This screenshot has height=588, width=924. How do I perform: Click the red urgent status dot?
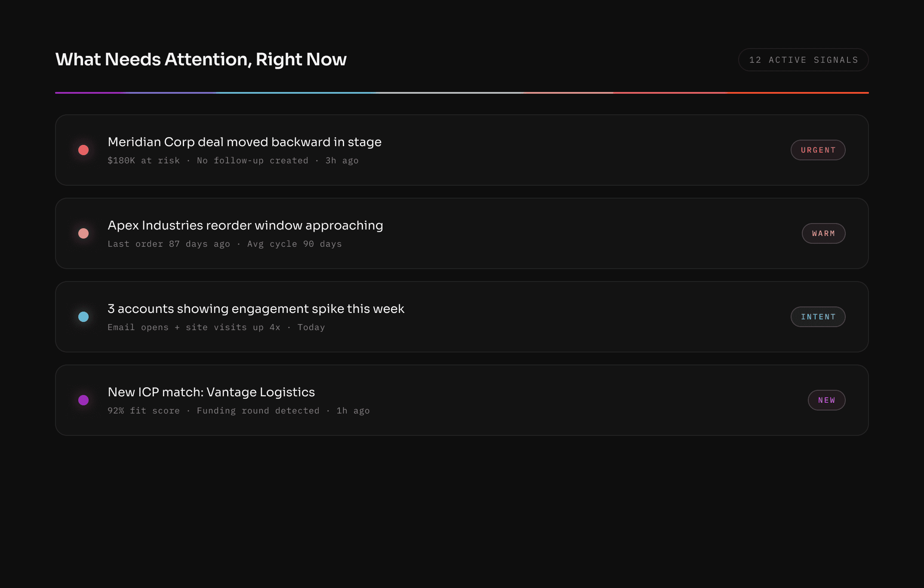click(x=83, y=150)
